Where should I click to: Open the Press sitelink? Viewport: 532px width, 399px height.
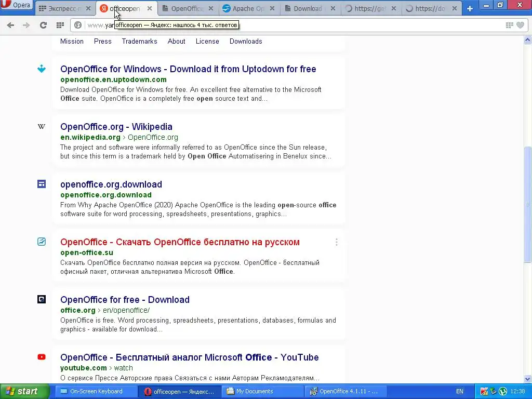[x=103, y=42]
